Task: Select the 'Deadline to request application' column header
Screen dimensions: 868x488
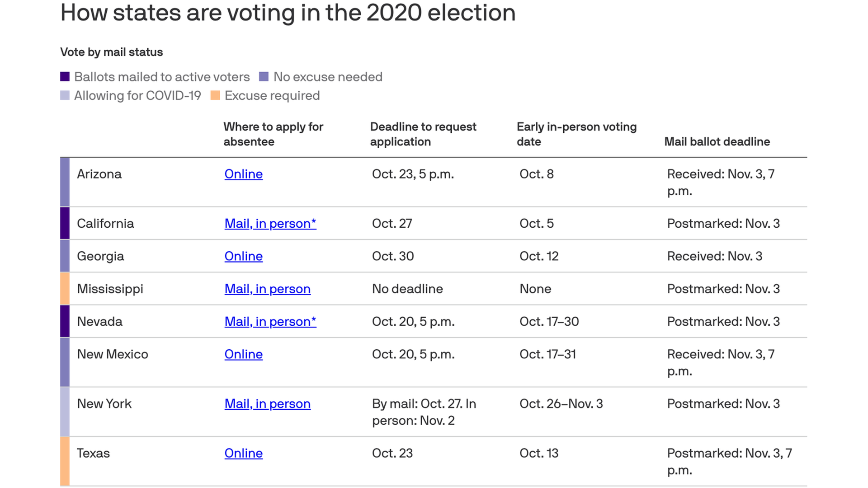Action: click(423, 134)
